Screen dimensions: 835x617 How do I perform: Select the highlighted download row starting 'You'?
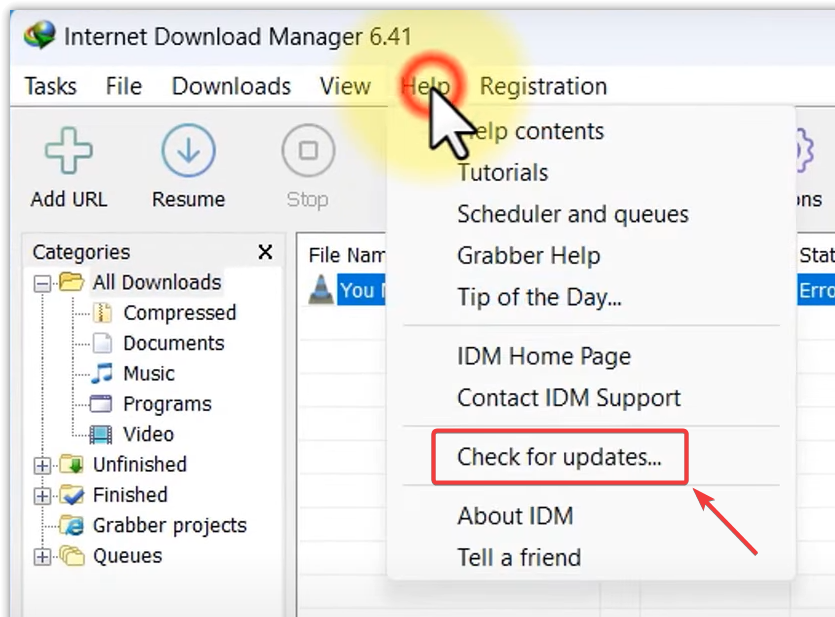click(x=361, y=290)
